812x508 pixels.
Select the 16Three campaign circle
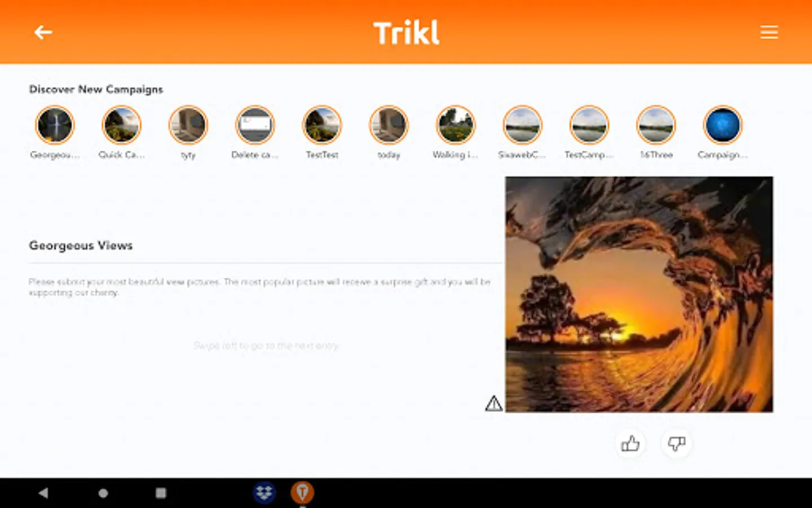(656, 125)
